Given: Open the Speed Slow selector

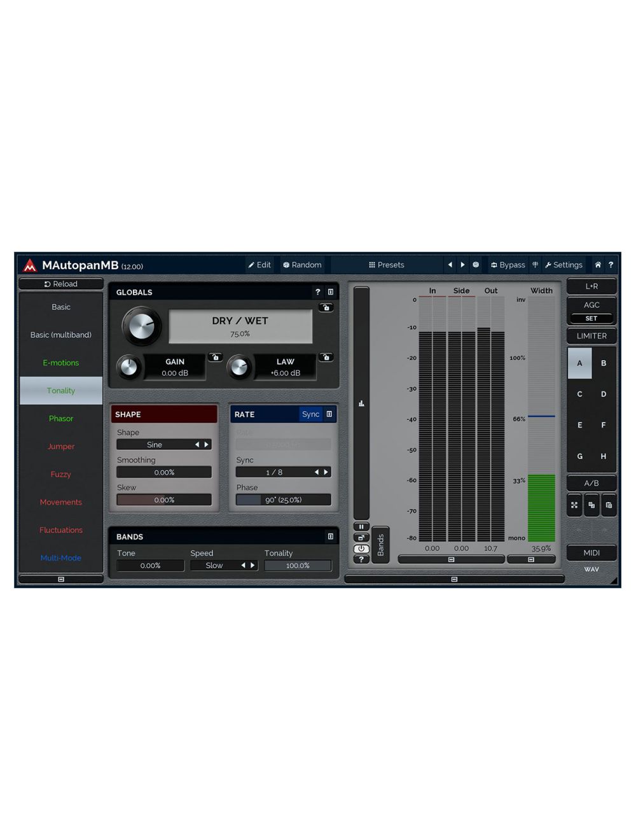Looking at the screenshot, I should coord(214,566).
